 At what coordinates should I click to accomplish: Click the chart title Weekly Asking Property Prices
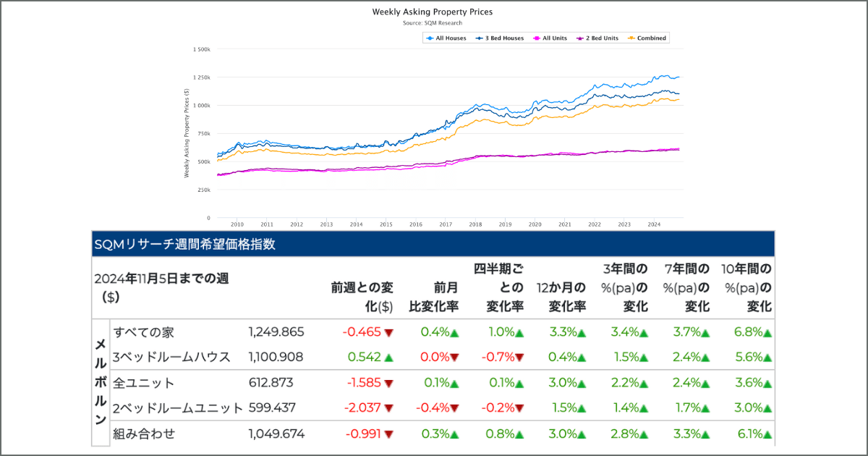[x=433, y=12]
